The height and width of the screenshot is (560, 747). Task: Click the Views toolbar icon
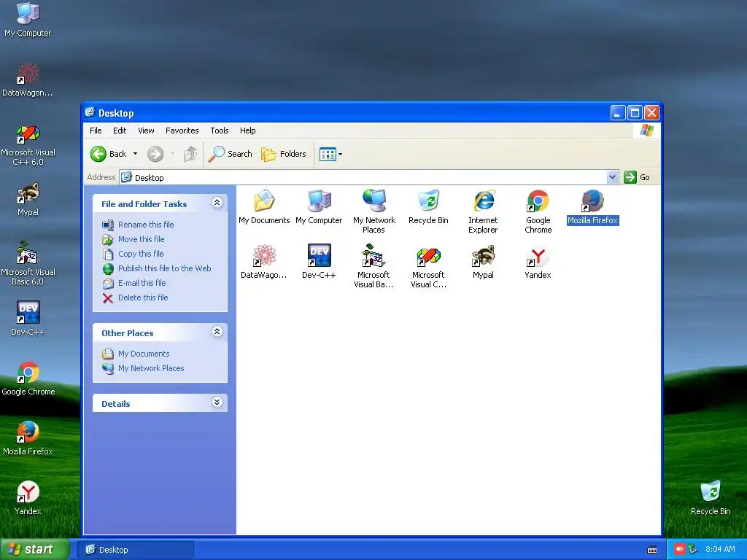point(328,155)
